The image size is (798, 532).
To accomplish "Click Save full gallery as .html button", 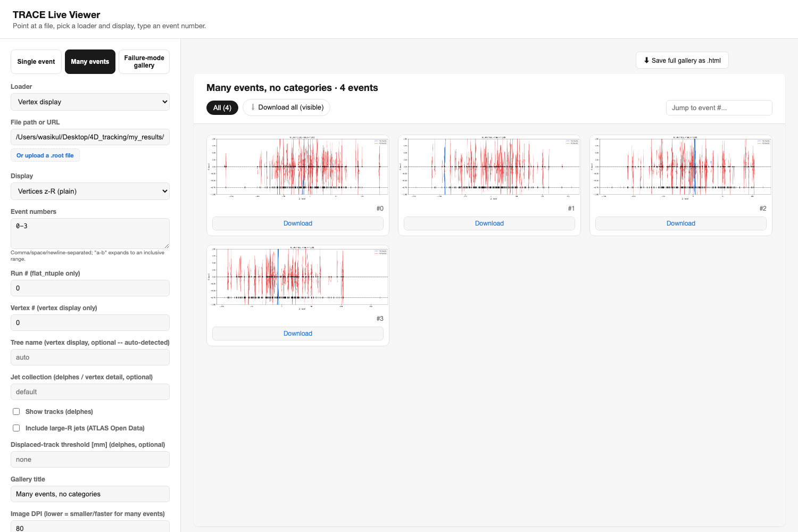I will [x=682, y=61].
